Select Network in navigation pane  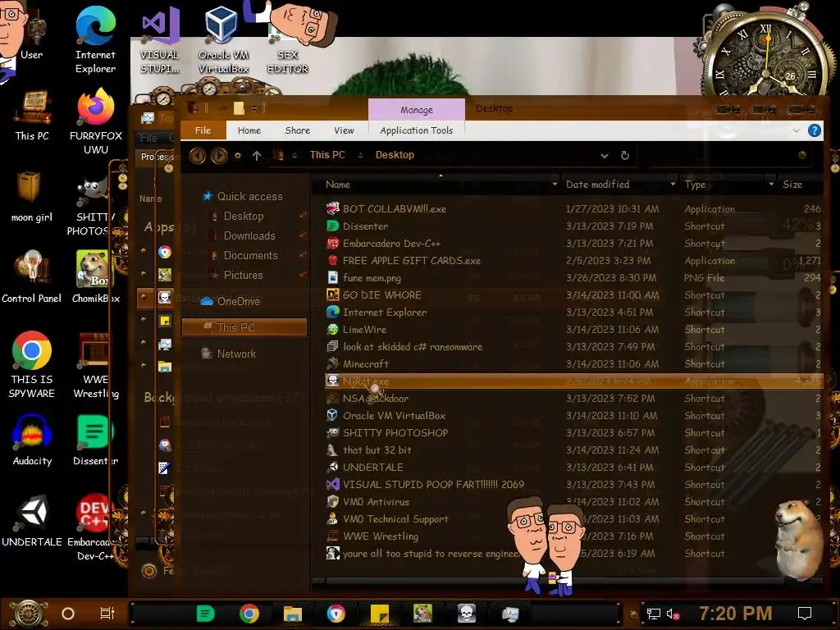pos(236,354)
